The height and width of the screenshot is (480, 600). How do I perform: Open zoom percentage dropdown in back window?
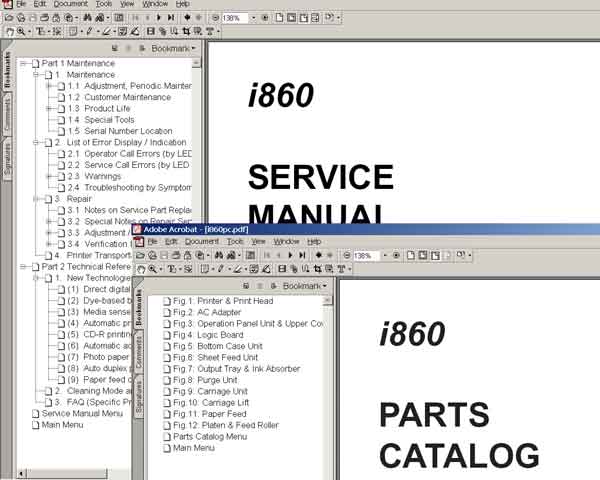point(253,18)
